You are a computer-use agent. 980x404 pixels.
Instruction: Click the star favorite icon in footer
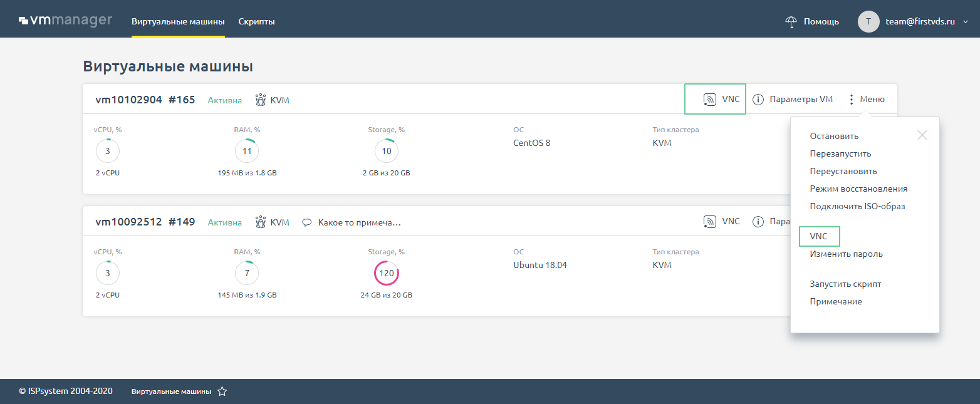222,391
